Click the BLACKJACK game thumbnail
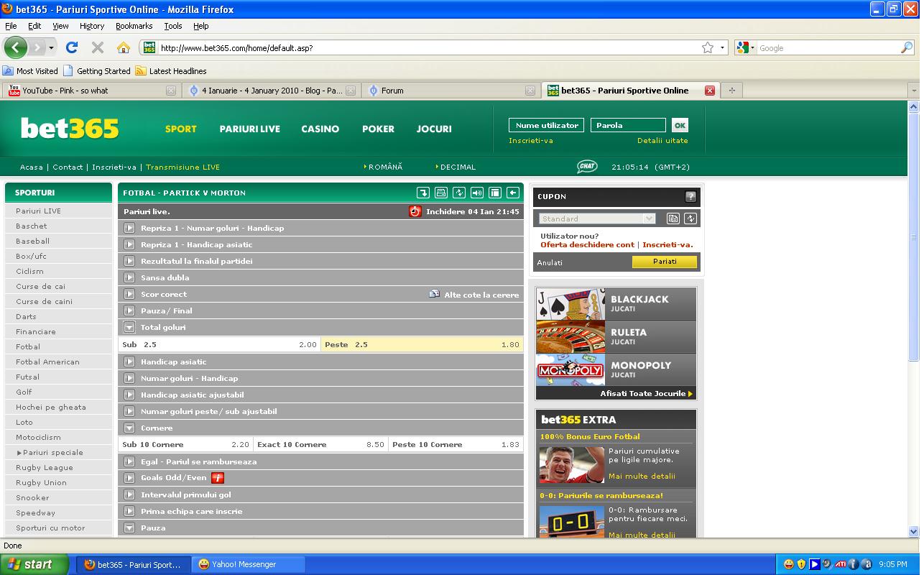 (x=571, y=303)
